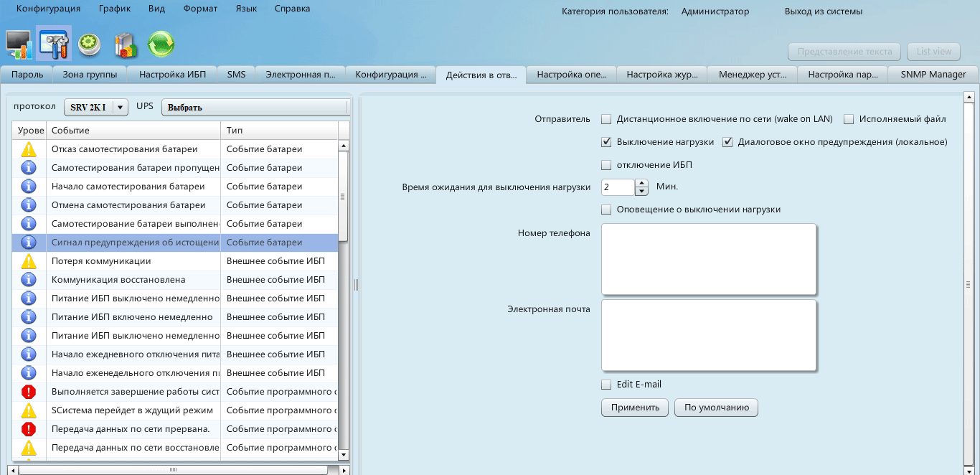Click event list scrollbar up arrow
The width and height of the screenshot is (980, 475).
coord(343,146)
